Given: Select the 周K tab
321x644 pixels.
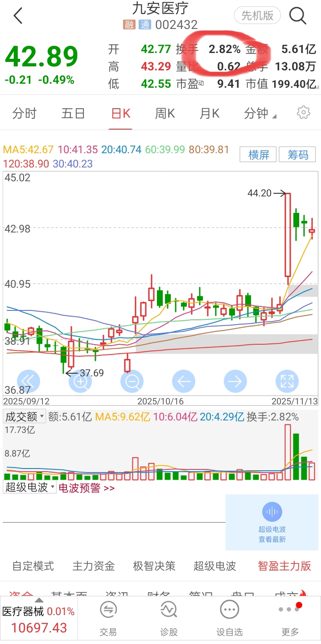Looking at the screenshot, I should pos(165,114).
